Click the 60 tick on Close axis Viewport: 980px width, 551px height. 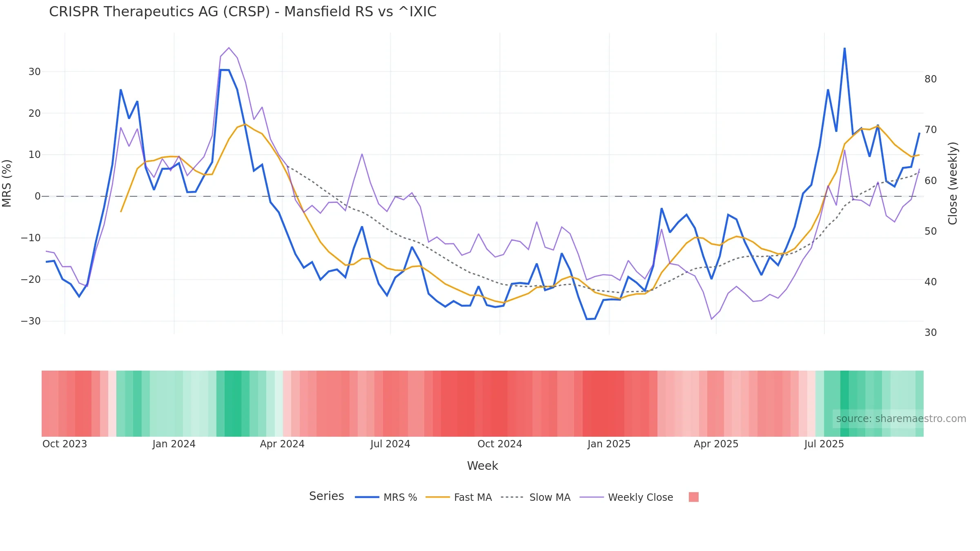[x=931, y=181]
